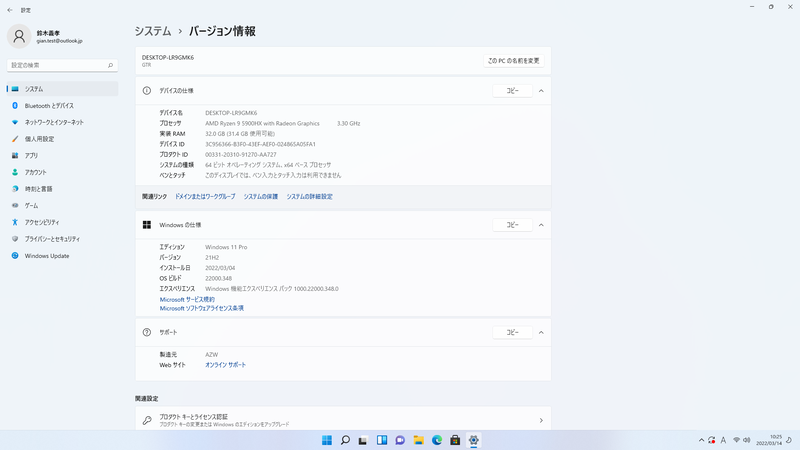Collapse the デバイスの仕様 section
The width and height of the screenshot is (800, 450).
(541, 91)
